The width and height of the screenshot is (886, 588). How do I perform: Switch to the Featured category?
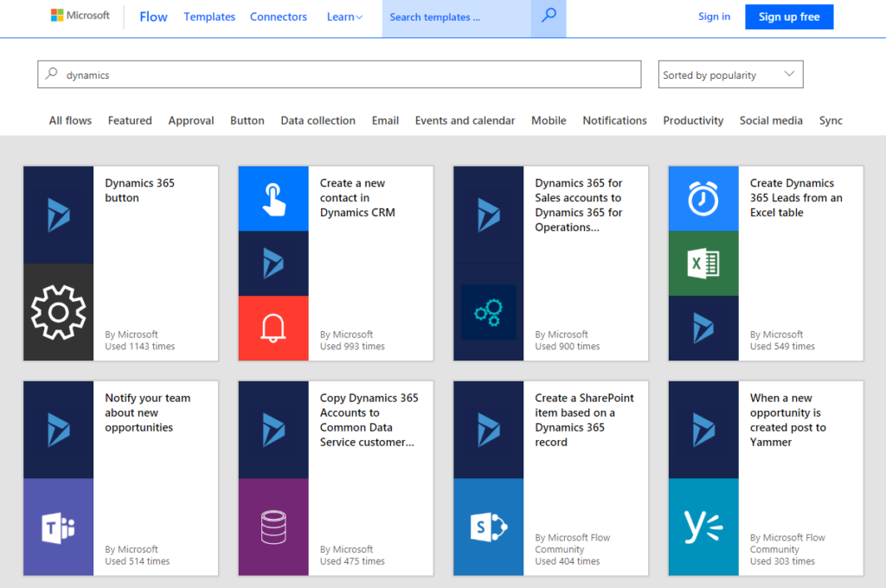(x=130, y=120)
